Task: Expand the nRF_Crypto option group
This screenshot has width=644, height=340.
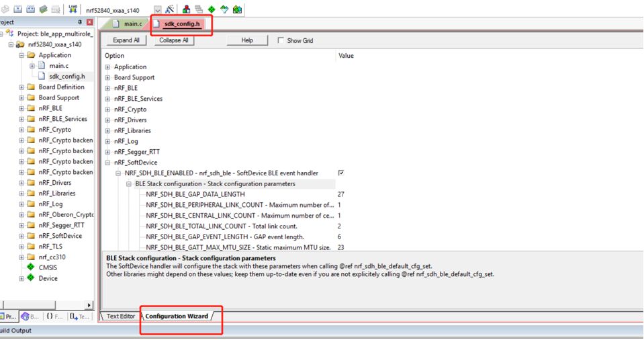Action: [108, 110]
